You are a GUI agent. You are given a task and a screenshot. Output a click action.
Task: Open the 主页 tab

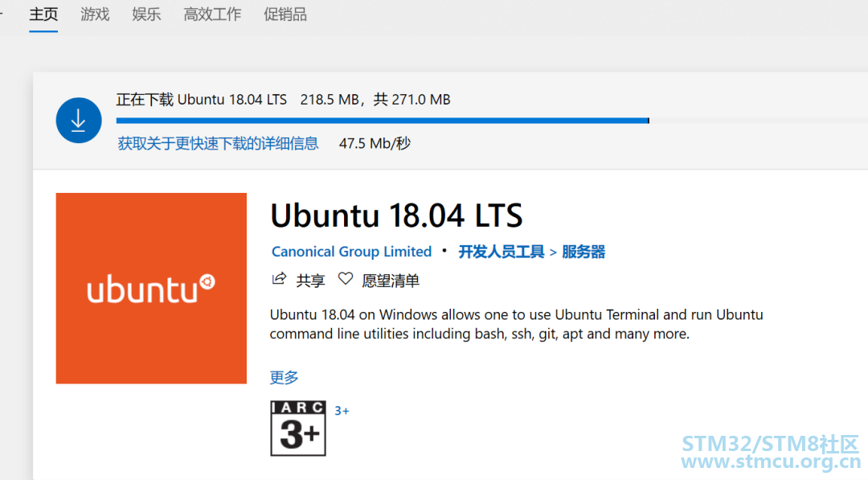tap(43, 14)
